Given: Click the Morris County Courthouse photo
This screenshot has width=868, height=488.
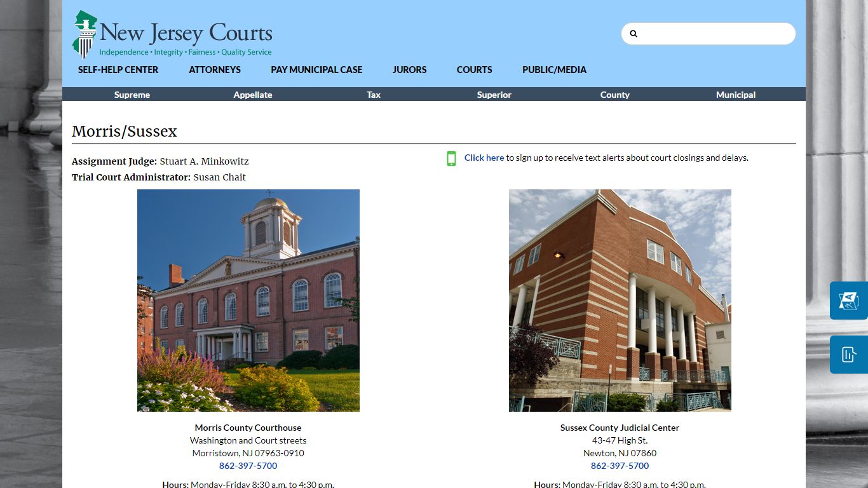Looking at the screenshot, I should [248, 301].
